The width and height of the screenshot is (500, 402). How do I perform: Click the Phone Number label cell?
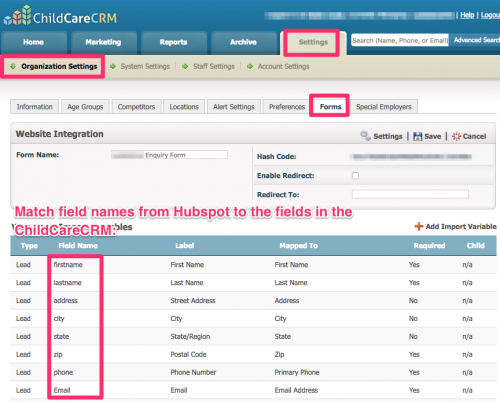tap(193, 372)
